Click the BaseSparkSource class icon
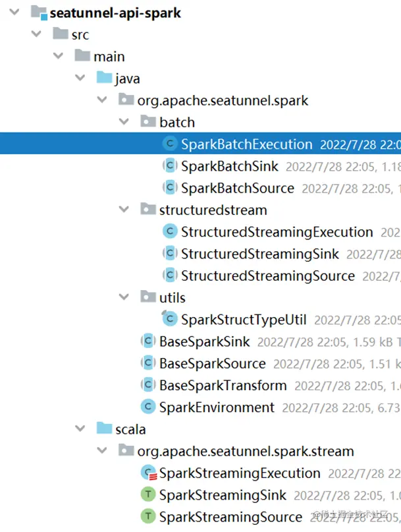 (148, 363)
